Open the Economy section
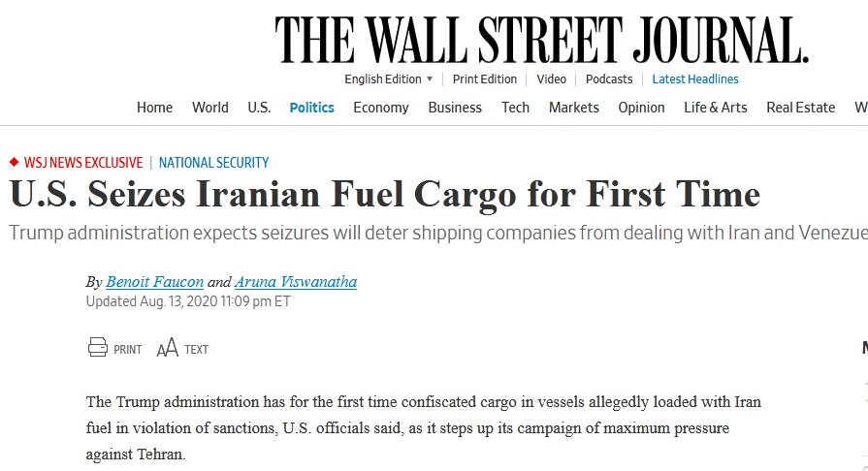This screenshot has width=868, height=471. coord(381,108)
